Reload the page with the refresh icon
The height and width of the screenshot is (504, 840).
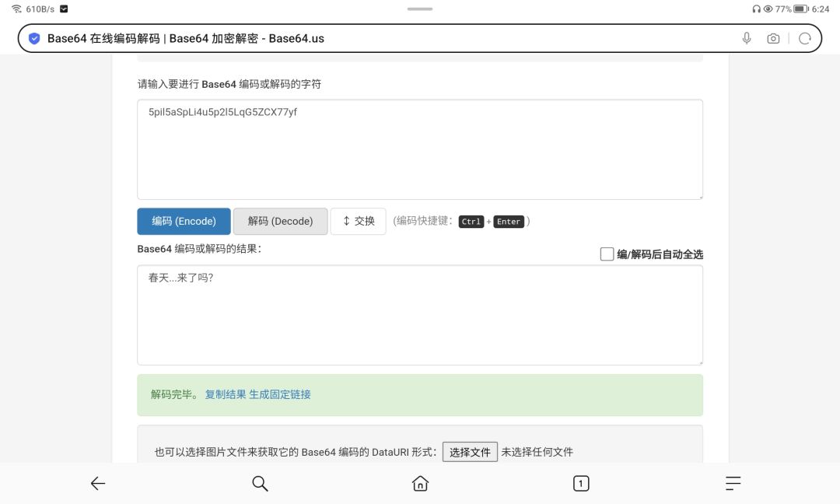pos(805,39)
